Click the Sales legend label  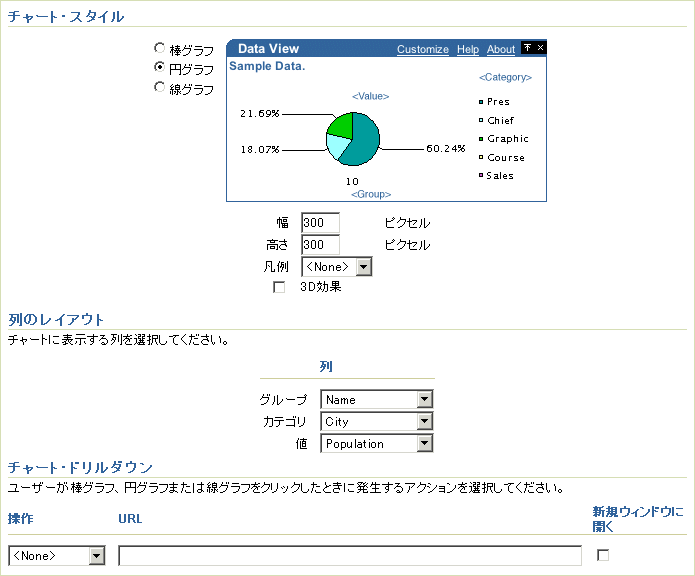pos(500,175)
